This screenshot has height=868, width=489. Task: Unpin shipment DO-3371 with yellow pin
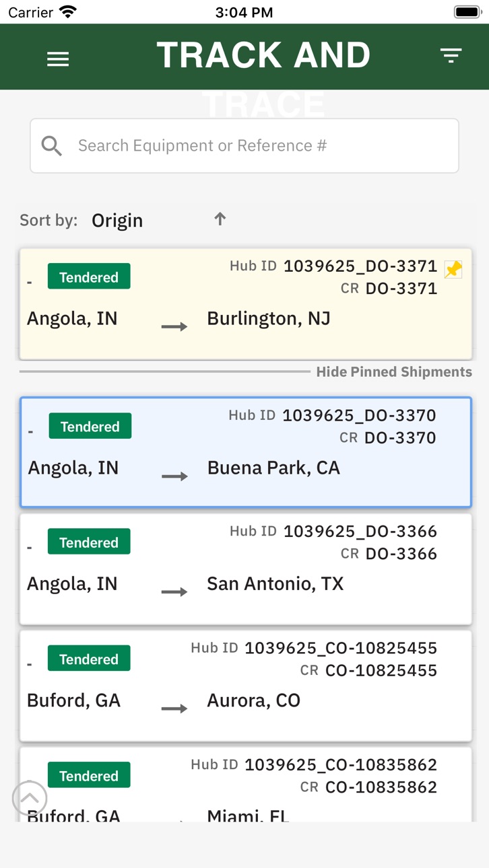(x=453, y=269)
